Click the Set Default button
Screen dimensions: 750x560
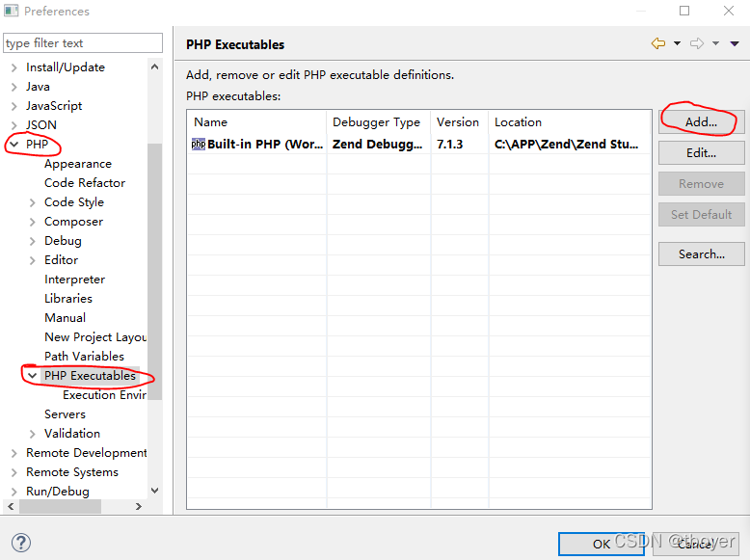pos(701,214)
